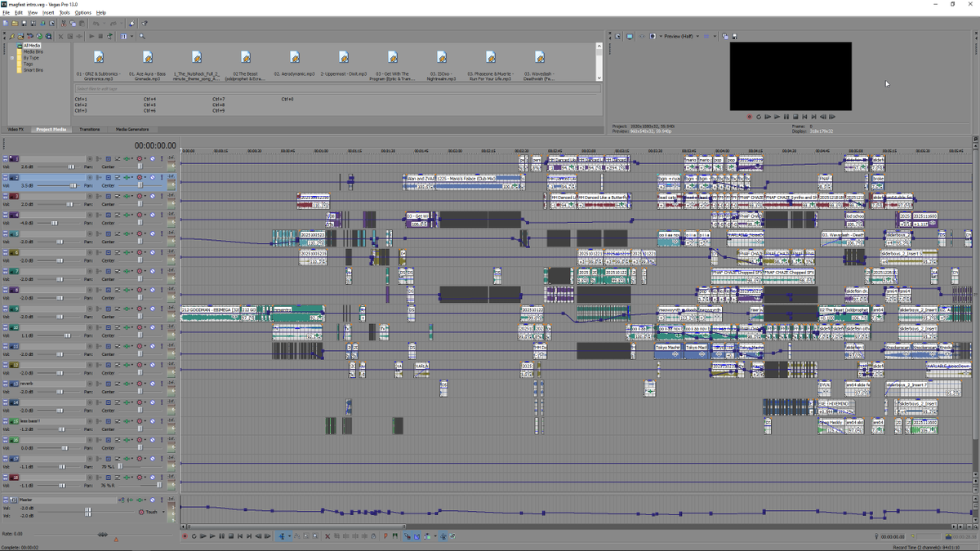Arm track 2 for record

90,177
